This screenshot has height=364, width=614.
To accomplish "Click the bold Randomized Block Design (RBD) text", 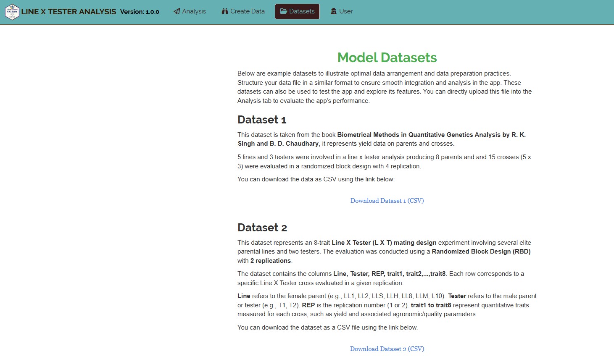I will [481, 251].
